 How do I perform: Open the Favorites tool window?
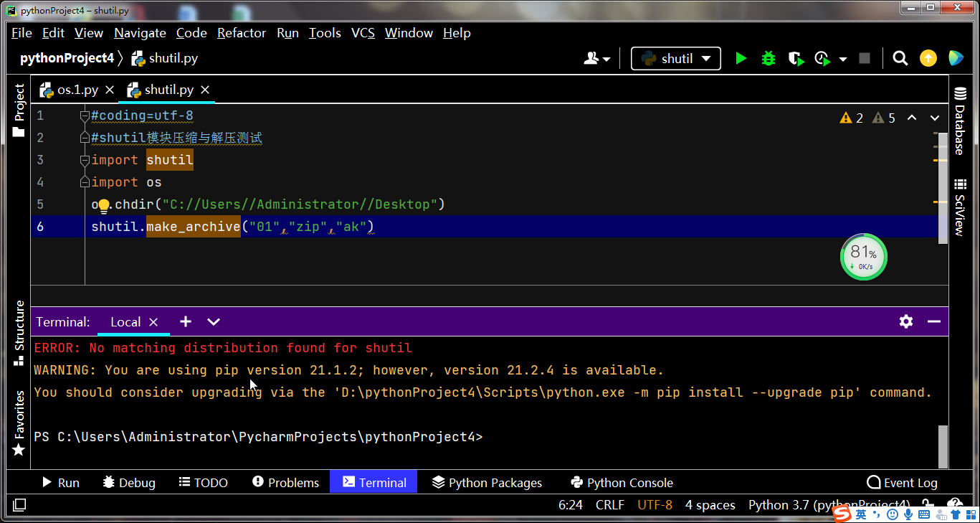tap(19, 423)
